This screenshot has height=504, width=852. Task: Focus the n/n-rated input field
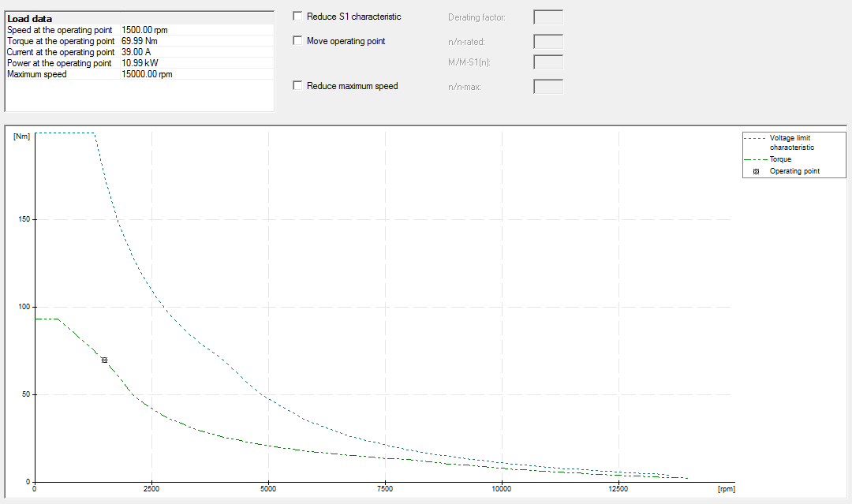(548, 42)
